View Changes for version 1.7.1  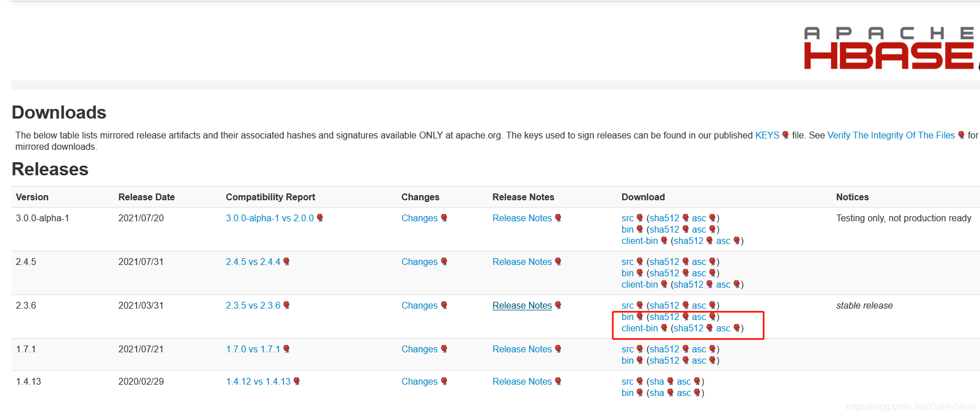[x=419, y=349]
